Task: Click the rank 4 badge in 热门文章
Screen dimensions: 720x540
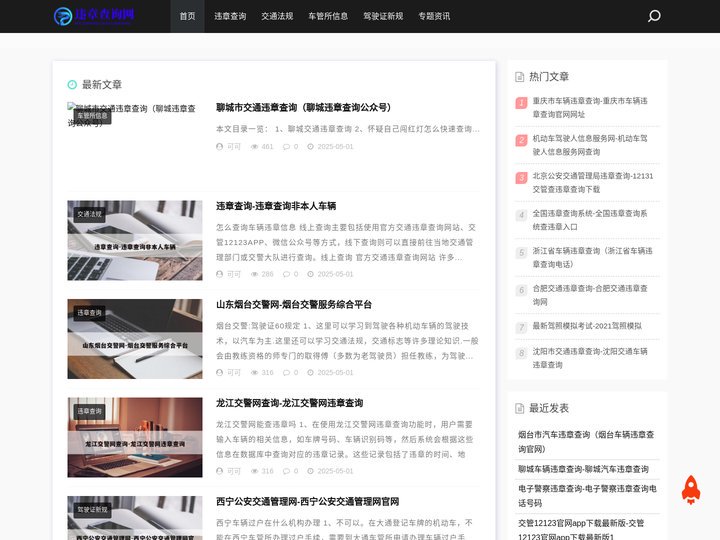Action: tap(521, 215)
